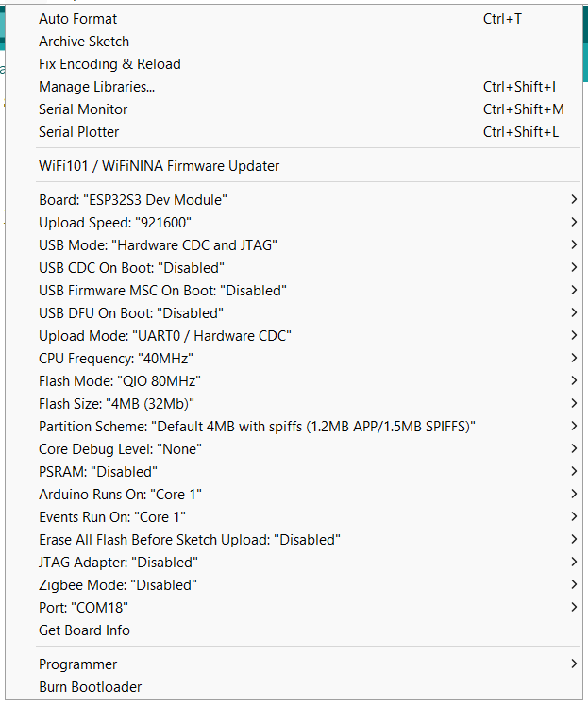Viewport: 588px width, 706px height.
Task: Open the Partition Scheme submenu
Action: pos(257,427)
